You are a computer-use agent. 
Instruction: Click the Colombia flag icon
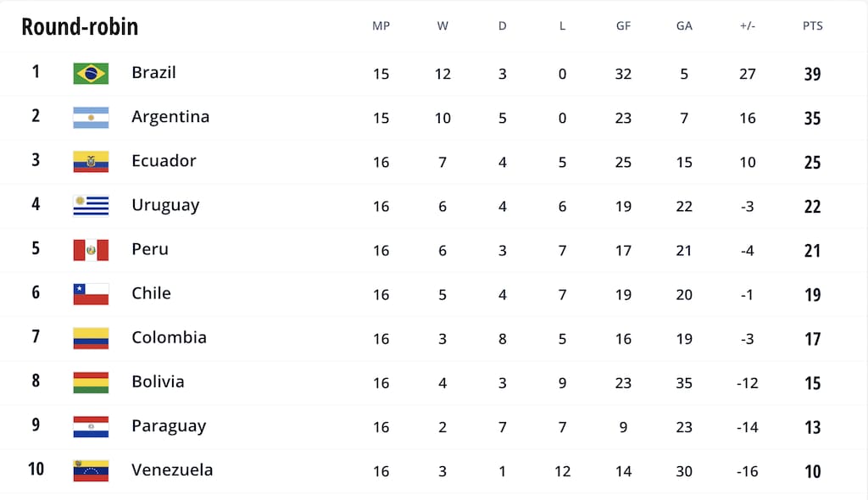[x=91, y=338]
